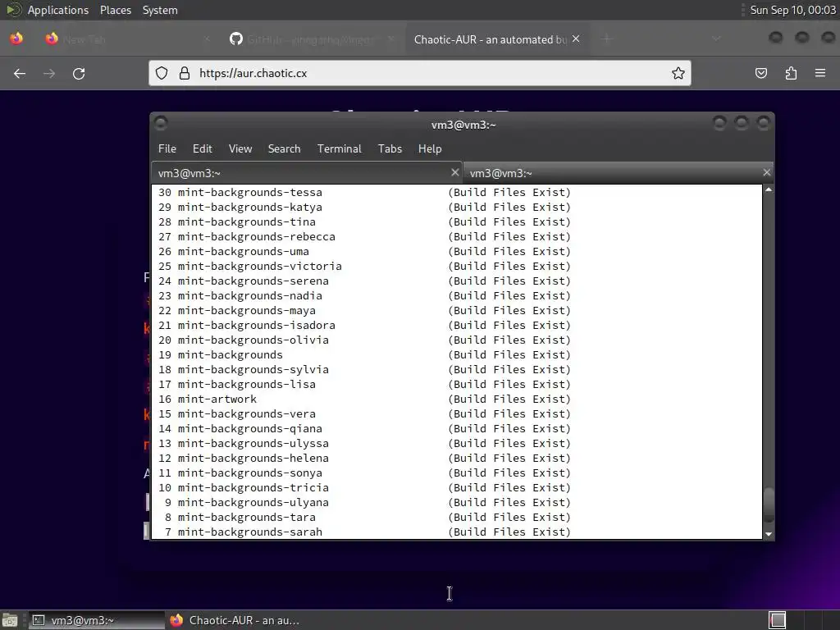The image size is (840, 630).
Task: Click row 23 mint-backgrounds-nadia
Action: pos(364,295)
